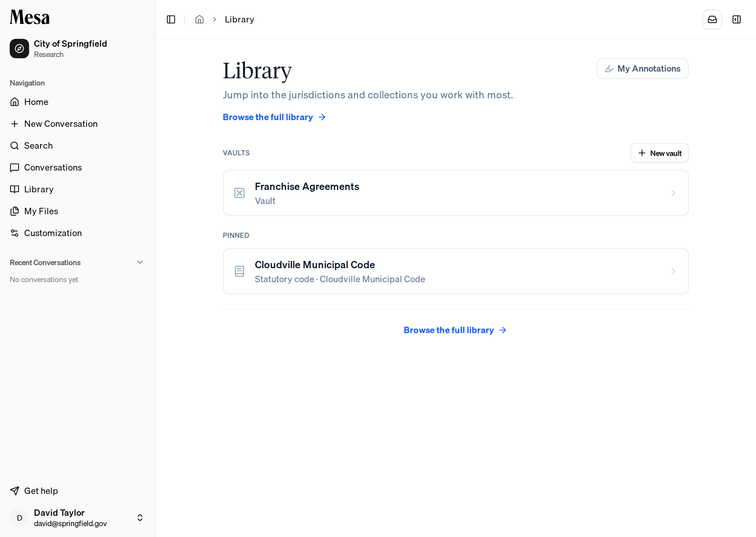Open My Files
The image size is (756, 537).
77,211
